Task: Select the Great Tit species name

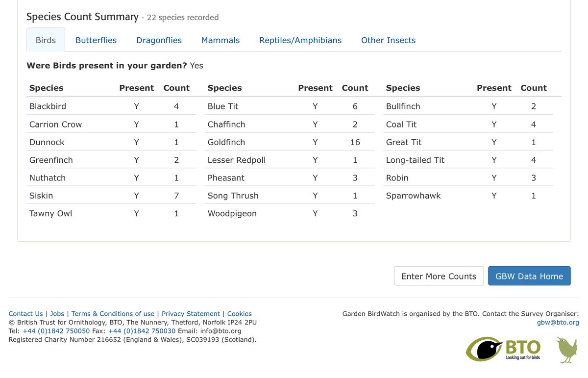Action: 404,142
